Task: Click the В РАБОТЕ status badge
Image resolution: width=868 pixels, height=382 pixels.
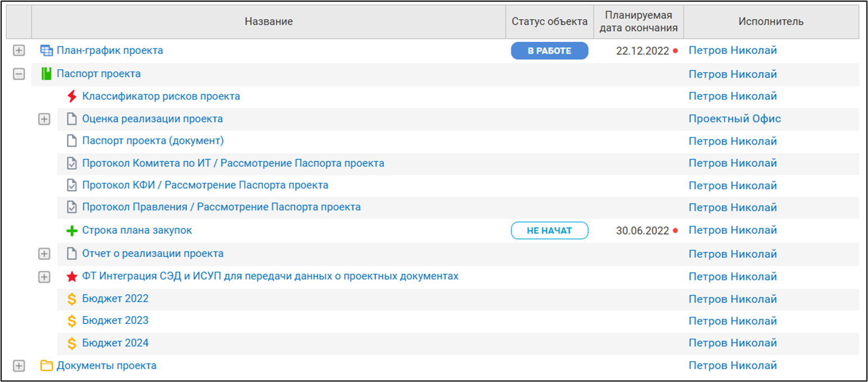Action: click(x=549, y=51)
